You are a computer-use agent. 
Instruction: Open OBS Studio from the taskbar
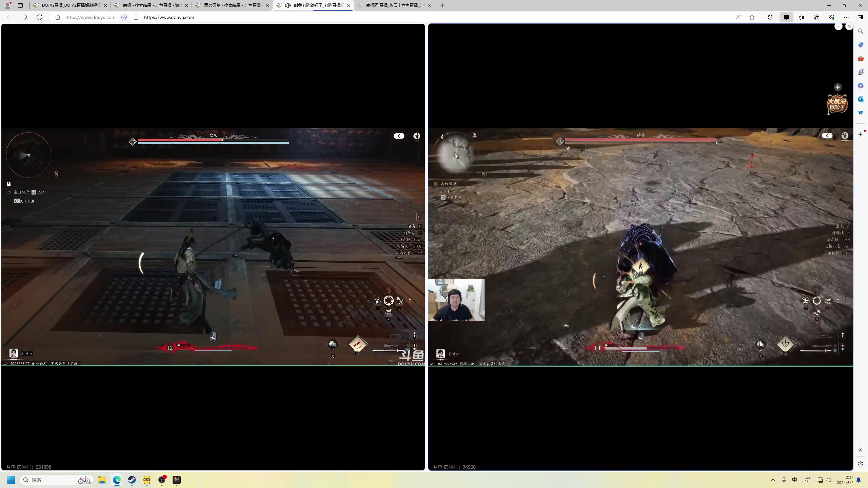pos(162,480)
